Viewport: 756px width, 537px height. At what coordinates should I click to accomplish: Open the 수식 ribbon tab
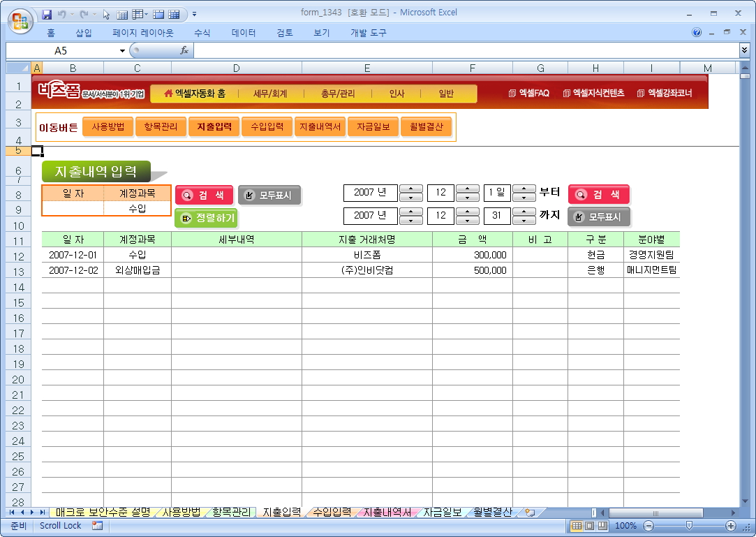click(x=202, y=33)
